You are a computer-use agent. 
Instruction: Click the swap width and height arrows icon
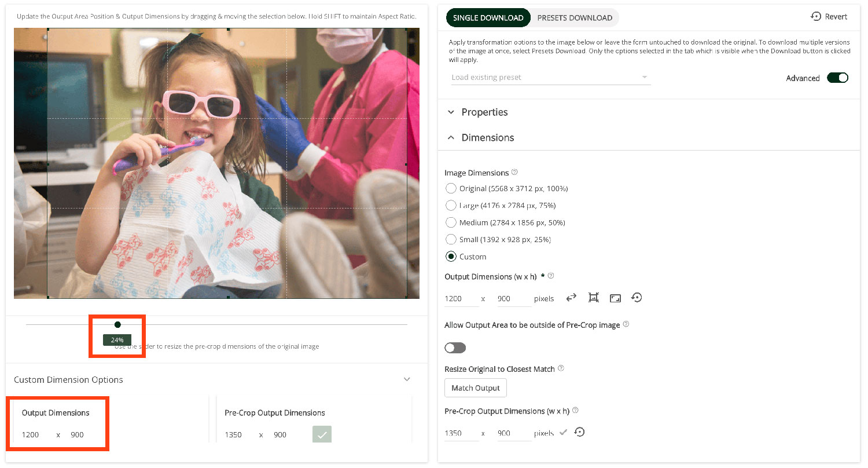[571, 298]
